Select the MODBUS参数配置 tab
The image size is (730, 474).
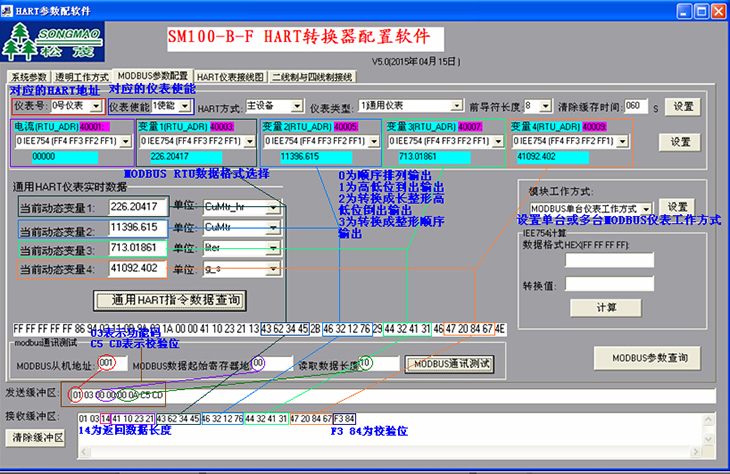point(153,75)
